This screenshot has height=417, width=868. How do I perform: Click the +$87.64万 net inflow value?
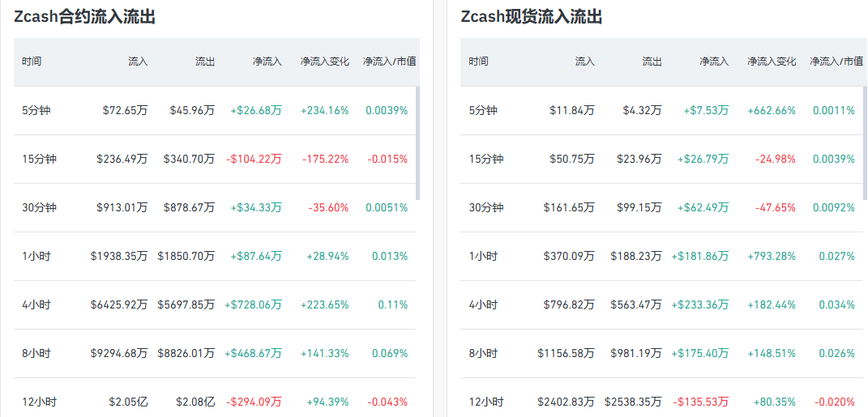[256, 257]
